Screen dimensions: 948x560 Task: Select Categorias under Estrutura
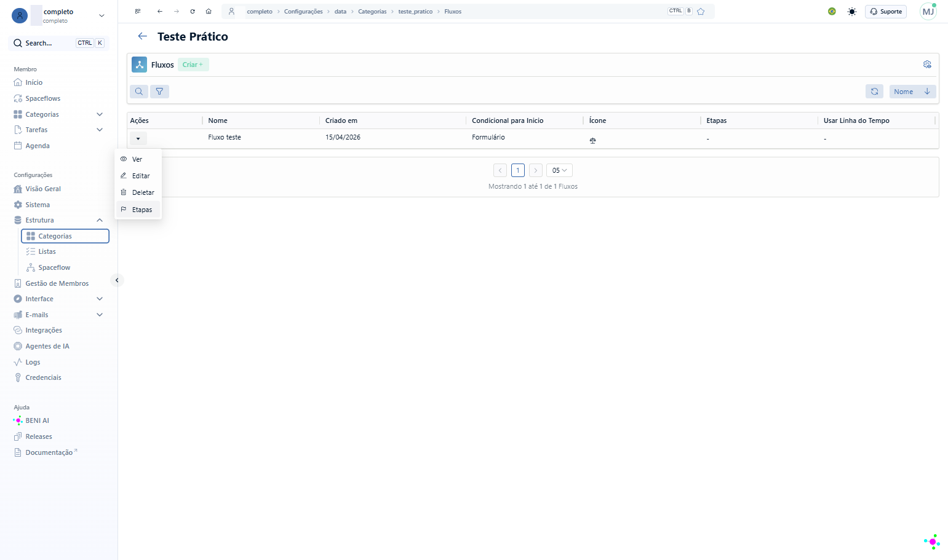point(65,236)
